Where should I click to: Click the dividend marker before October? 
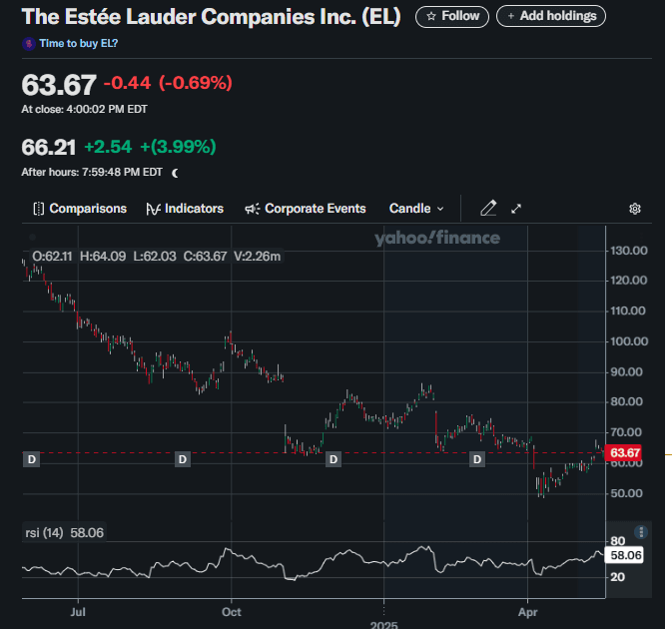182,459
